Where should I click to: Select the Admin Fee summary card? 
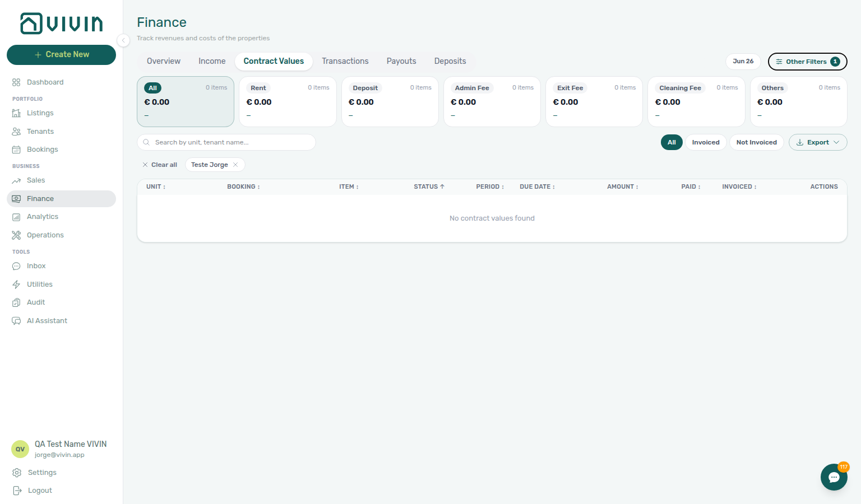point(492,102)
